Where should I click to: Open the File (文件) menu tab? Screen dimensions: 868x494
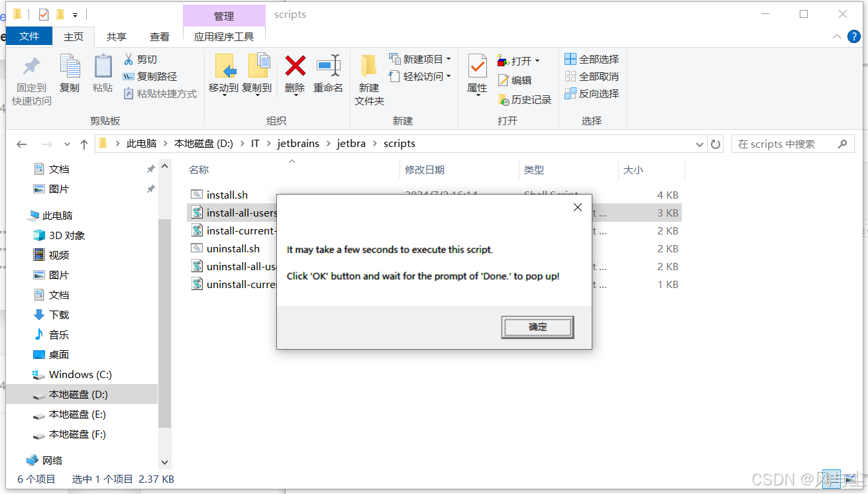click(29, 36)
